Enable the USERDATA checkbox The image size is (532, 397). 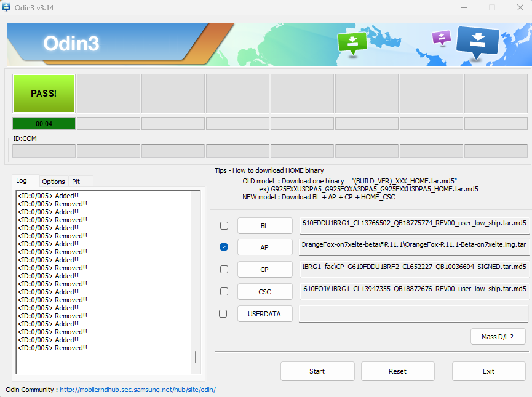click(x=223, y=313)
